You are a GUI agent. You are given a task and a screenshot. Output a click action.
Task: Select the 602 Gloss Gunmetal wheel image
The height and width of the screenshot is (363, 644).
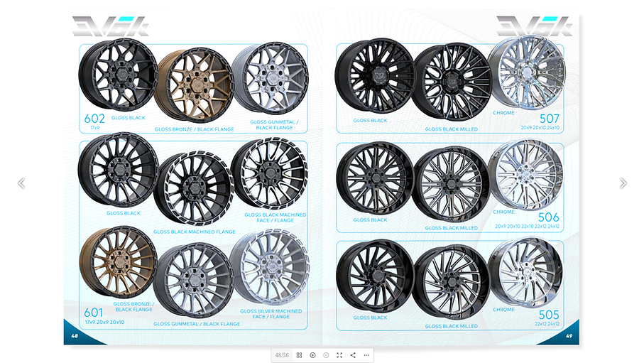[271, 78]
